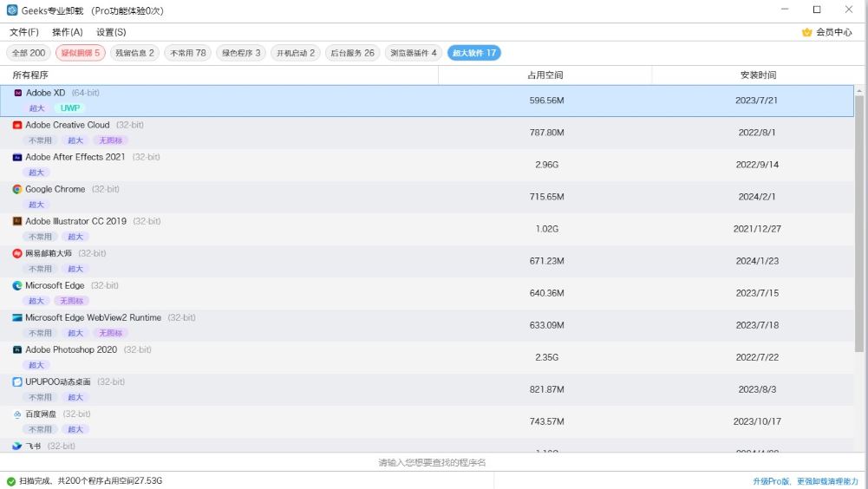
Task: Select the 绿色程序 3 filter tab
Action: click(x=241, y=53)
